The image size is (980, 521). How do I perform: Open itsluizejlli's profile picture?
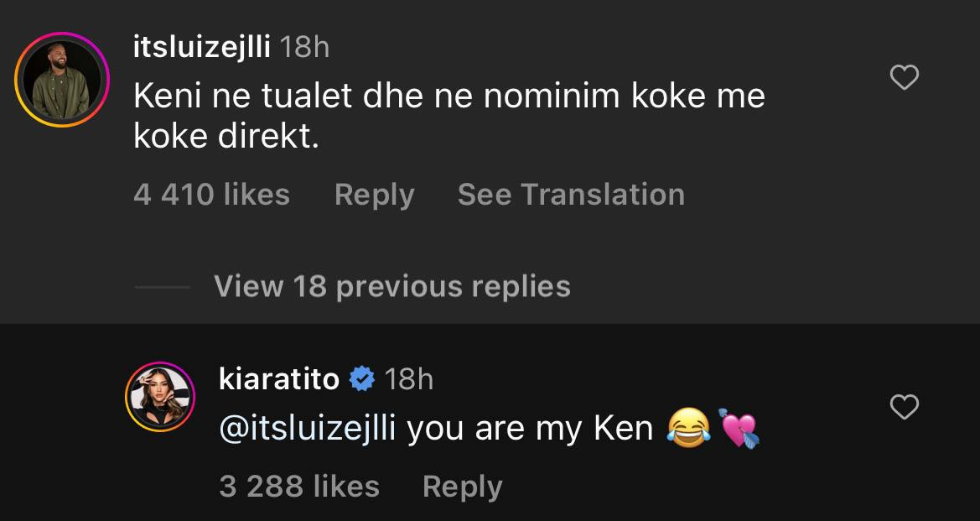(62, 80)
